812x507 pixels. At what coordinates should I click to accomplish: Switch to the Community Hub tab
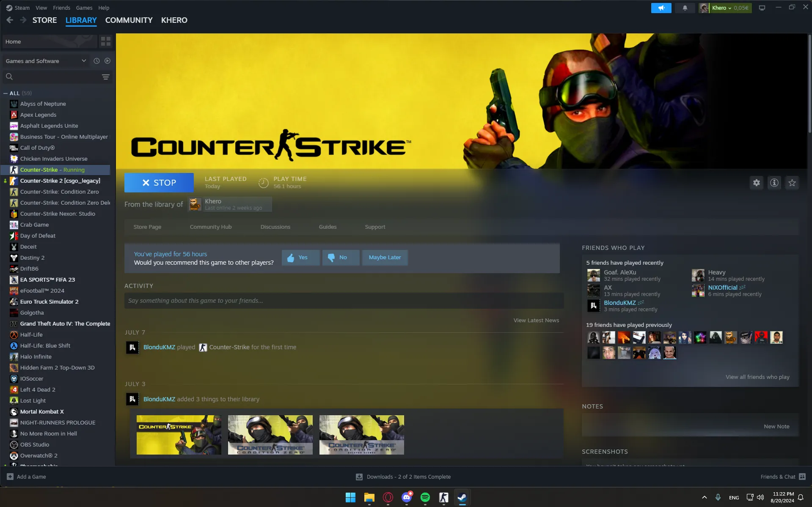tap(210, 227)
